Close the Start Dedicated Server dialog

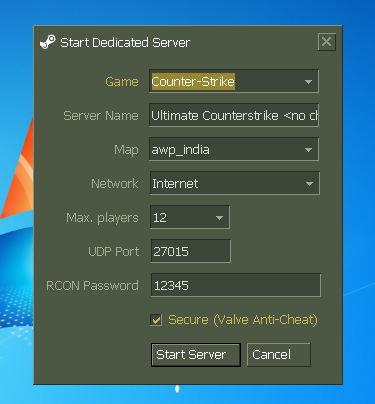(x=326, y=42)
